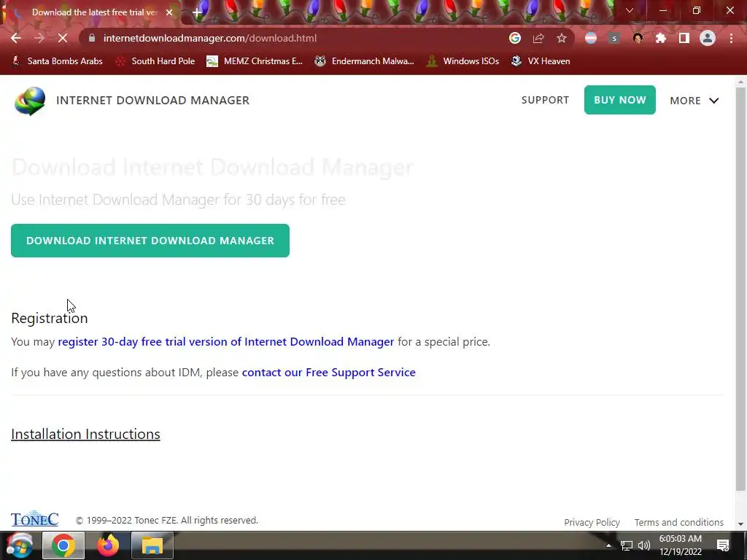Open the Installation Instructions link
747x560 pixels.
[x=86, y=435]
